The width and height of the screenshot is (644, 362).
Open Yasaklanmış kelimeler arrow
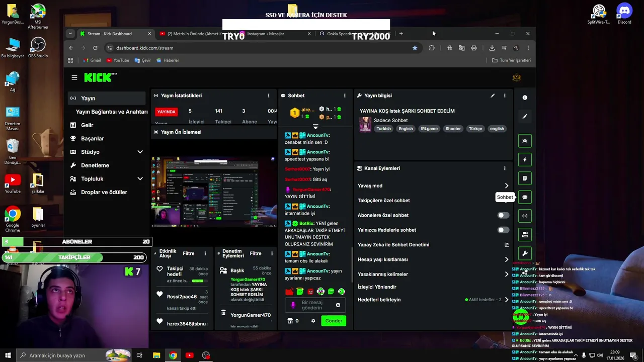tap(507, 275)
